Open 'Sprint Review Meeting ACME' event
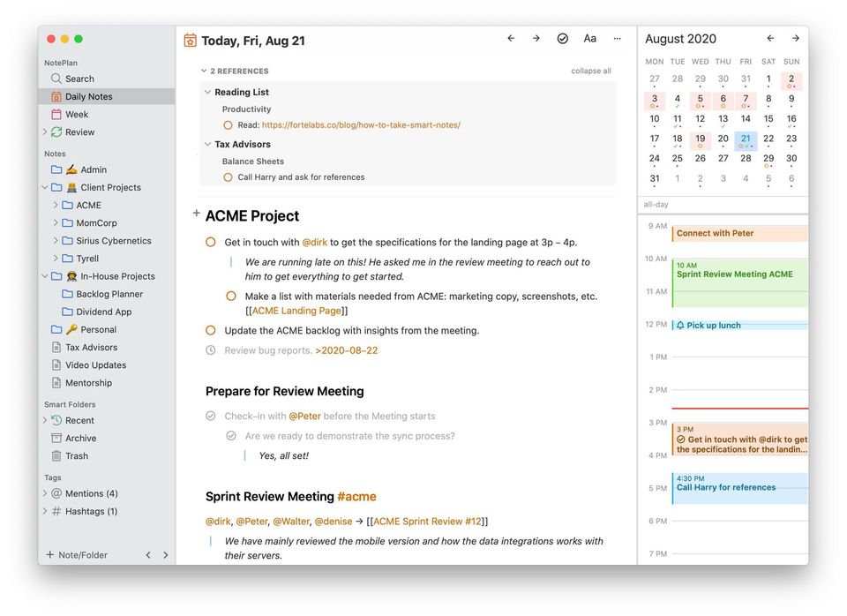 click(740, 282)
